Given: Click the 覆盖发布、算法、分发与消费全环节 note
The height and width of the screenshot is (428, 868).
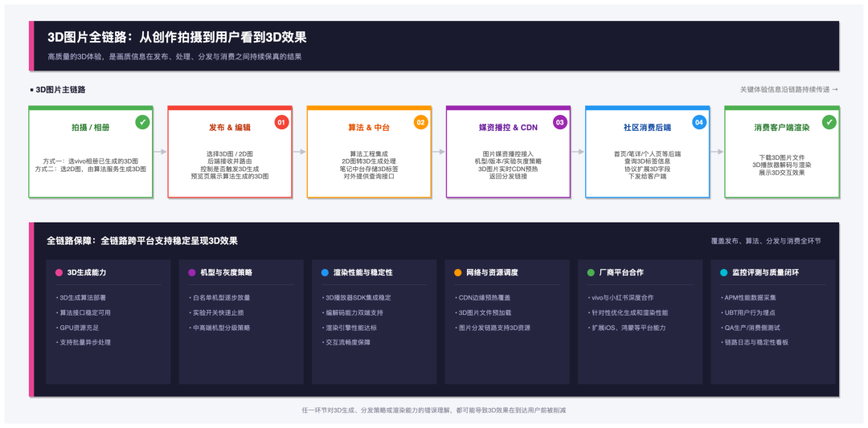Looking at the screenshot, I should [766, 241].
